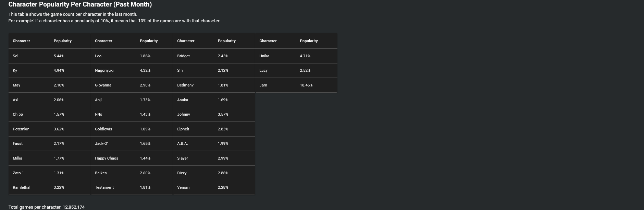Click the Zato-1 character cell
644x210 pixels.
coord(18,173)
